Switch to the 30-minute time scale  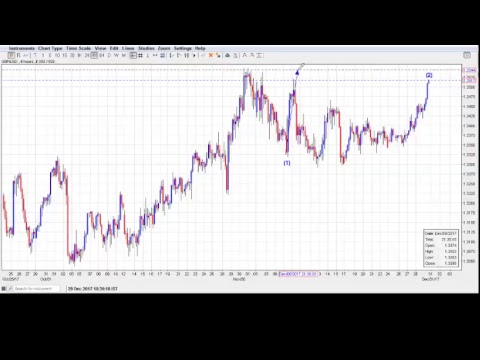tap(72, 55)
